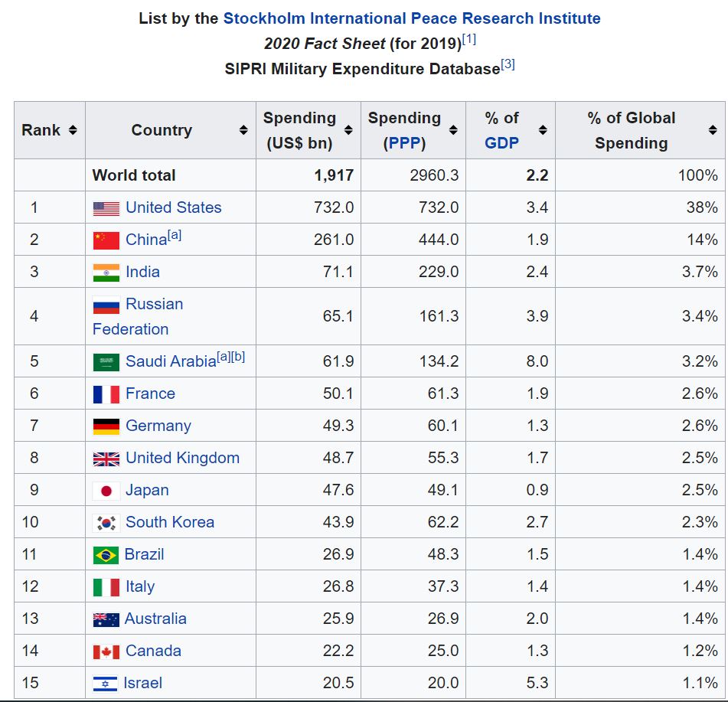Click the United States flag icon

pyautogui.click(x=106, y=208)
